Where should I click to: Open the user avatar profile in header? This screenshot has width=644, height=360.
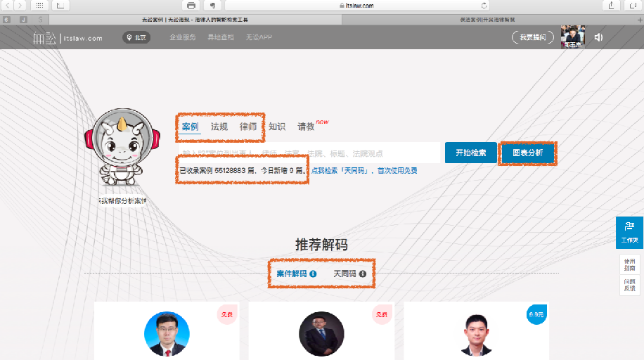click(x=572, y=37)
